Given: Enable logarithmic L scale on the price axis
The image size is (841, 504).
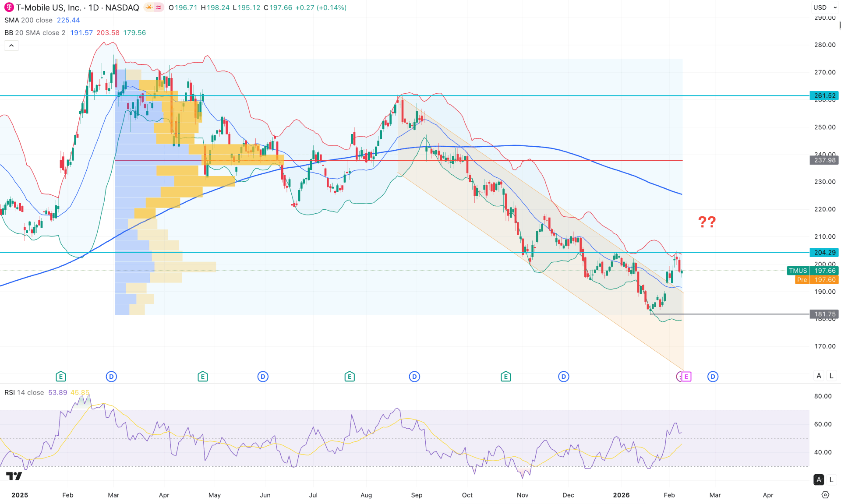Looking at the screenshot, I should 831,376.
